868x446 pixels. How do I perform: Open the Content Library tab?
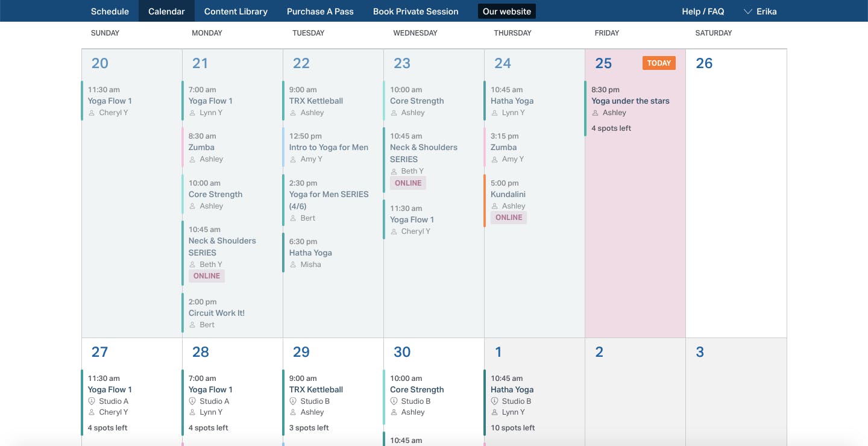[236, 11]
